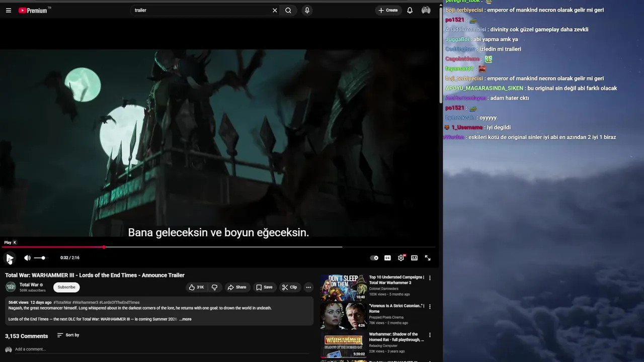Open Top 10 Underrated Campaigns thumbnail
Viewport: 644px width, 362px height.
pos(344,288)
